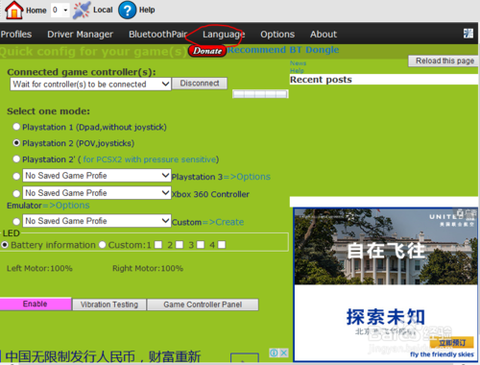This screenshot has width=480, height=365.
Task: Click the United Airlines ad image
Action: click(x=386, y=284)
